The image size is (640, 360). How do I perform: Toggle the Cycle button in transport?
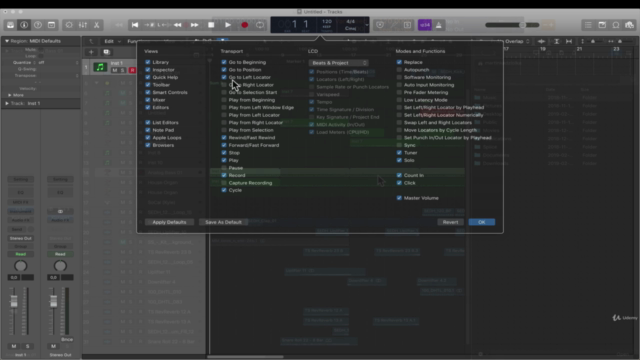(260, 25)
